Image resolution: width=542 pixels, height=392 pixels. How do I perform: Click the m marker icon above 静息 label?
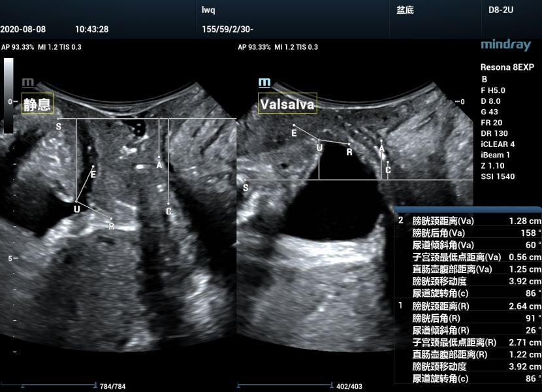coord(28,82)
